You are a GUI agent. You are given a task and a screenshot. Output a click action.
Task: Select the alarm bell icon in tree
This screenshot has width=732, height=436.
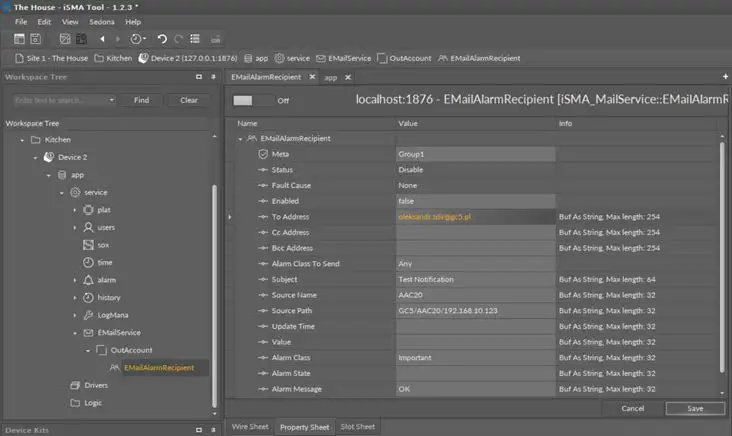(x=89, y=280)
